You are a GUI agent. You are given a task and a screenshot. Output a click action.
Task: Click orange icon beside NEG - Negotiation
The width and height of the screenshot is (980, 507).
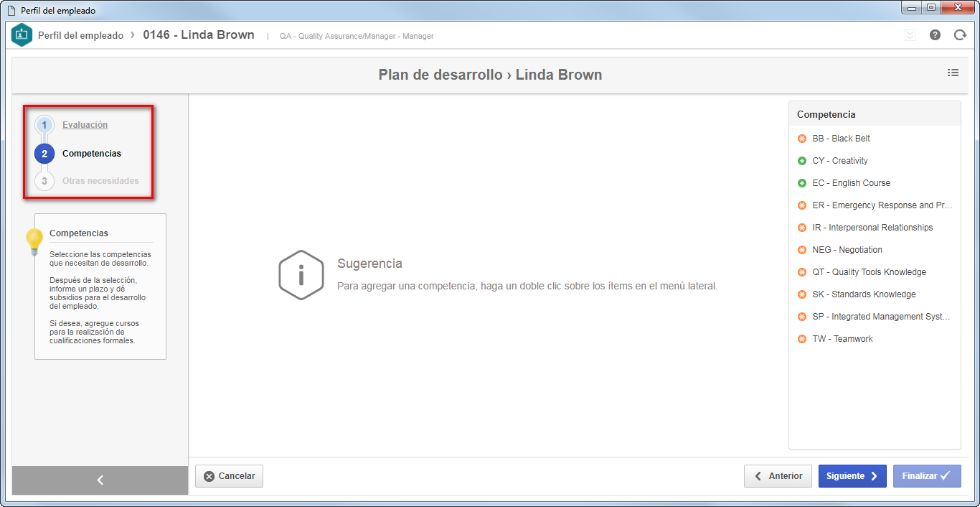(x=802, y=250)
